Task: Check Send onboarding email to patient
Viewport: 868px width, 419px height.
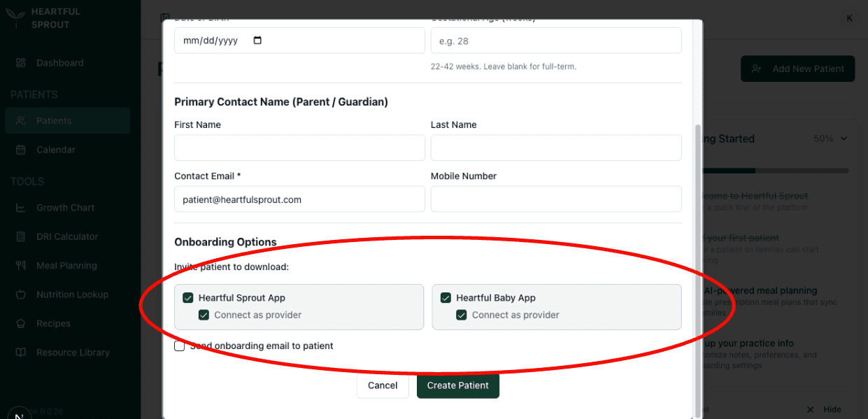Action: [180, 346]
